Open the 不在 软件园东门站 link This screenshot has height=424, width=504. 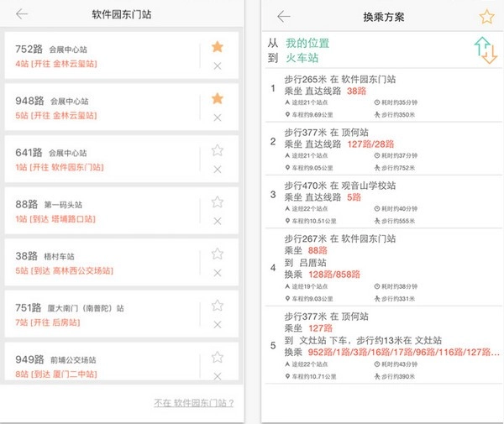[193, 403]
